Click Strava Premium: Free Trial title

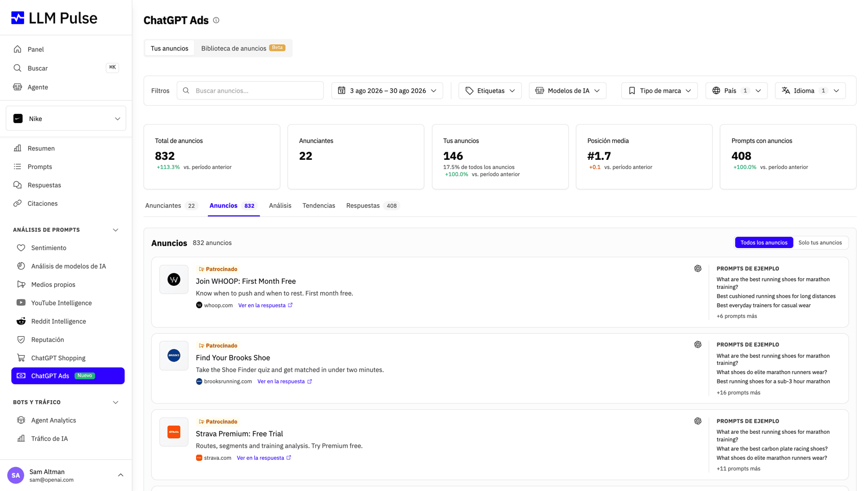tap(239, 434)
